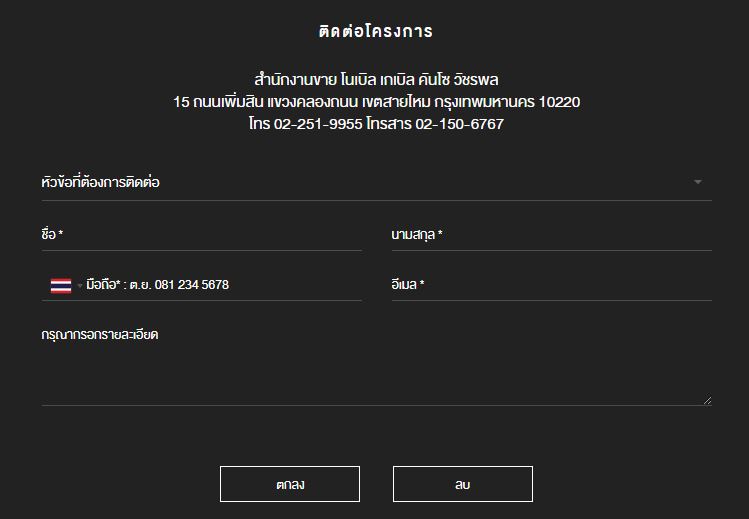The width and height of the screenshot is (749, 519).
Task: Focus the ชื่อ first name field
Action: (201, 235)
